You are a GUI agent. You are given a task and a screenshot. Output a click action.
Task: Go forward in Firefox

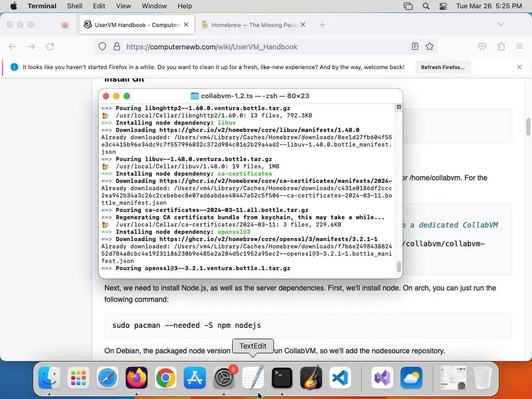(x=31, y=46)
